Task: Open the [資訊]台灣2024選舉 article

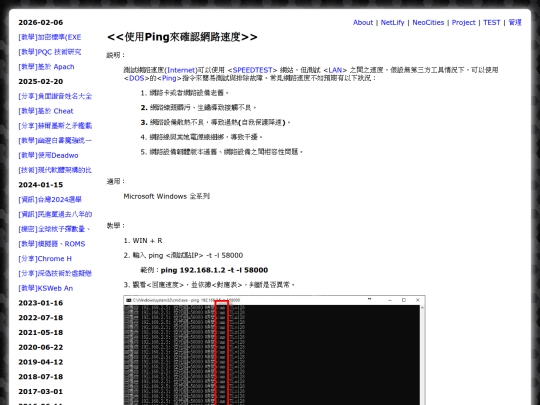Action: click(50, 200)
